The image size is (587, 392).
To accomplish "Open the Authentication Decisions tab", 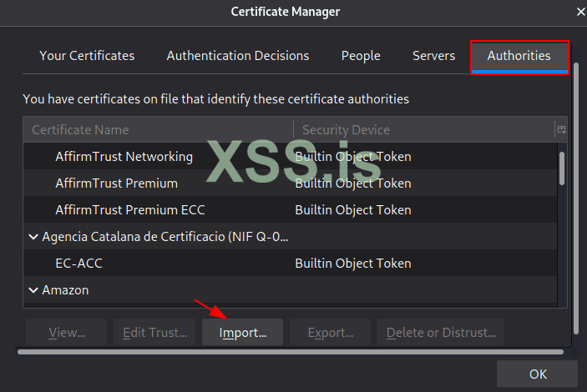I will [x=238, y=56].
